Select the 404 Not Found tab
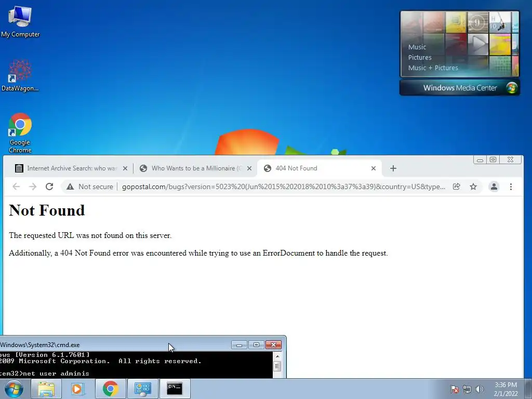 pyautogui.click(x=319, y=168)
